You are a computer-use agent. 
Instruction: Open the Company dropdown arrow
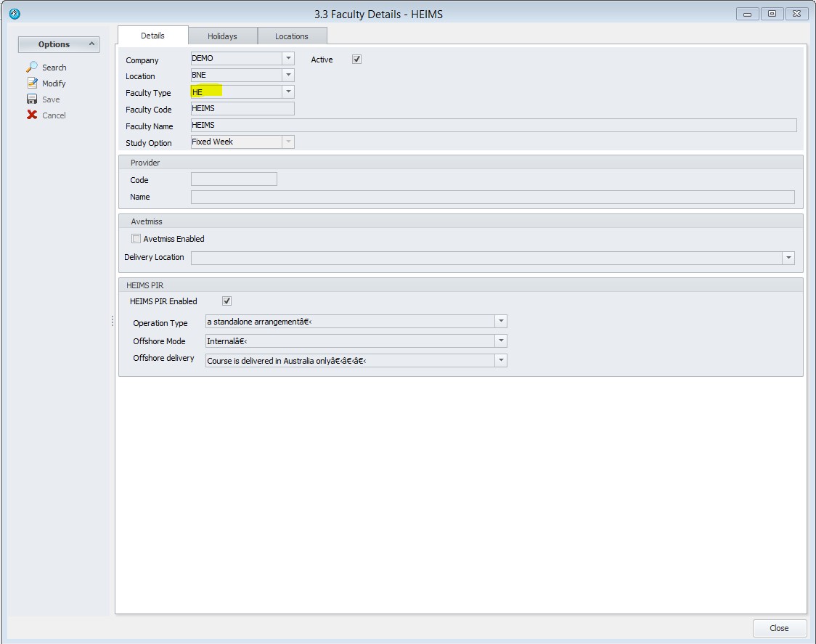288,58
